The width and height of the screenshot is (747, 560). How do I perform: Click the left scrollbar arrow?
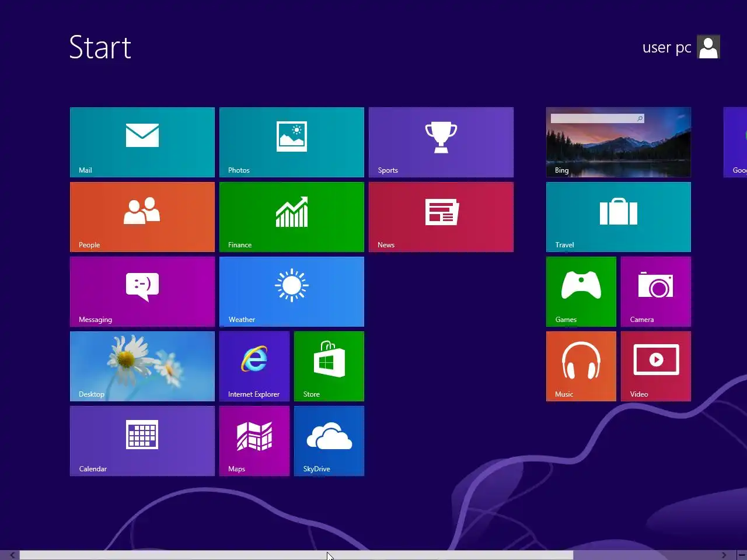(x=12, y=555)
